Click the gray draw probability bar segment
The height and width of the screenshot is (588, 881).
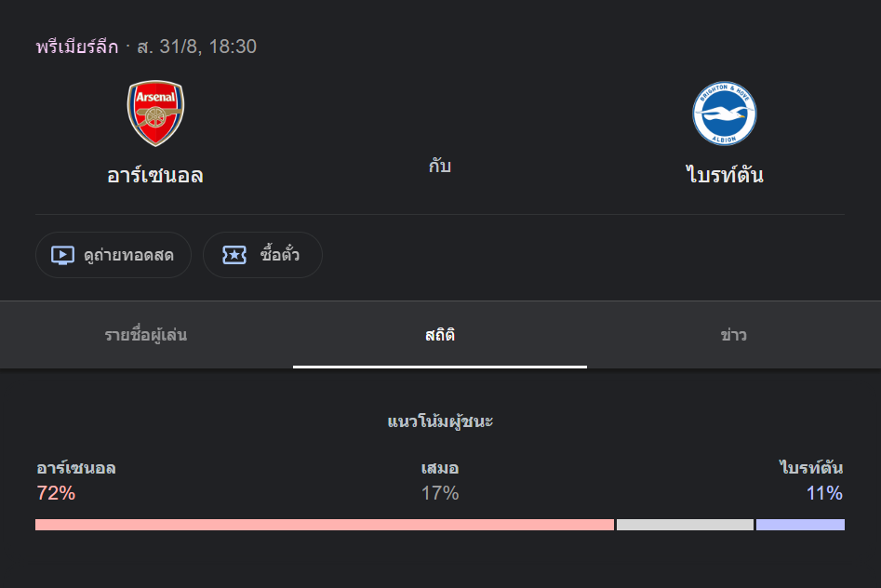pos(685,525)
